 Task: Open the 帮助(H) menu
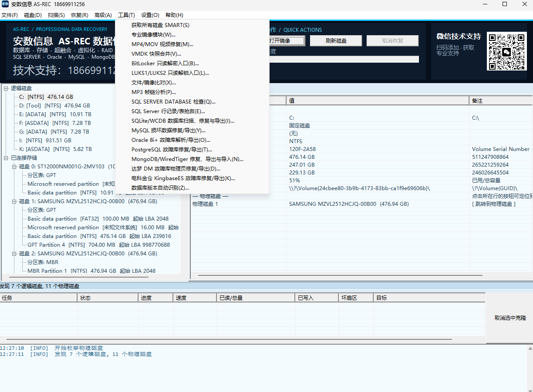pos(174,15)
